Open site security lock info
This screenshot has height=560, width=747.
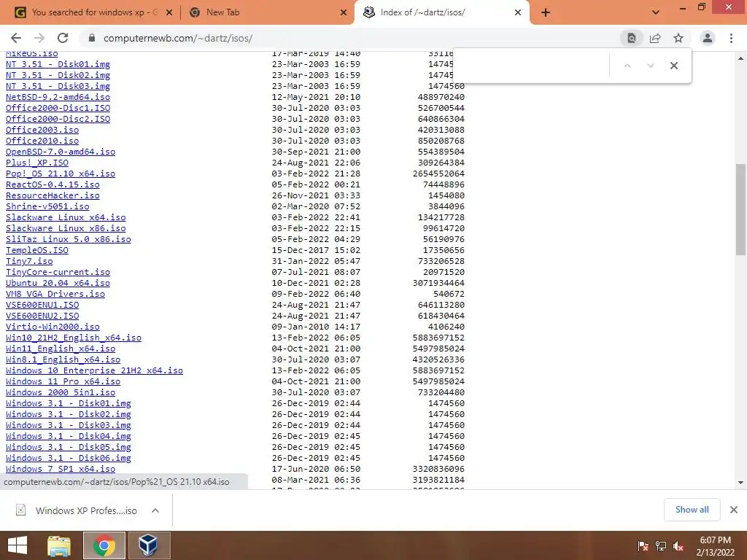tap(92, 38)
